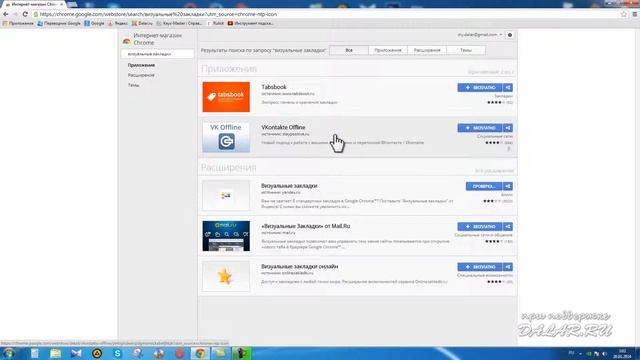Viewport: 640px width, 360px height.
Task: Share the Mail.Ru Визуальные Закладки extension
Action: click(508, 227)
